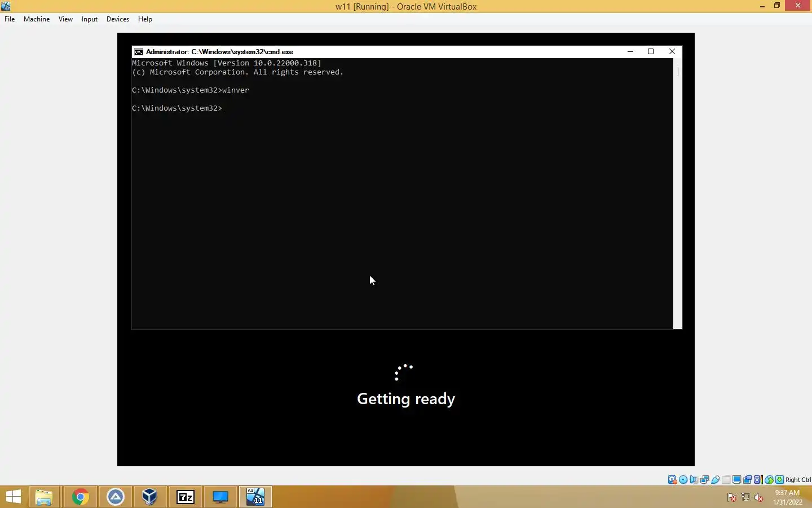Click the command prompt input line
The image size is (812, 508).
point(177,108)
